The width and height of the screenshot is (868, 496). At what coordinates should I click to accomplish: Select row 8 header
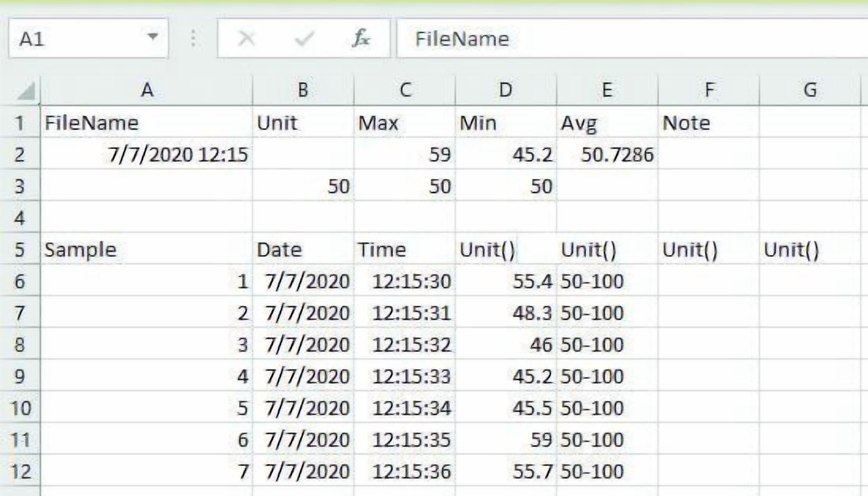[20, 344]
